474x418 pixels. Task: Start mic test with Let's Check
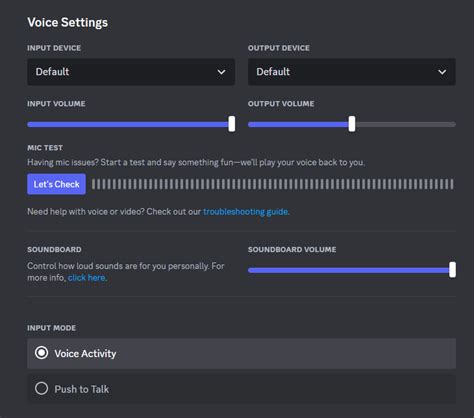click(x=56, y=184)
